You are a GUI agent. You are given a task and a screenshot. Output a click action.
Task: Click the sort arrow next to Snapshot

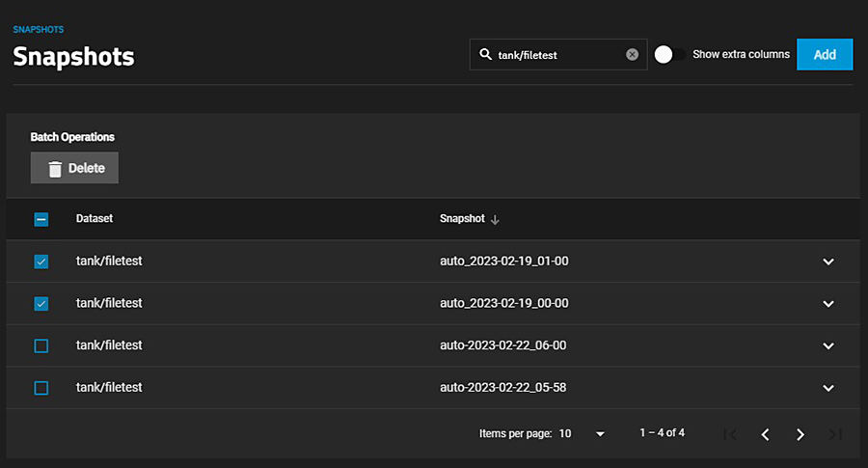point(495,220)
